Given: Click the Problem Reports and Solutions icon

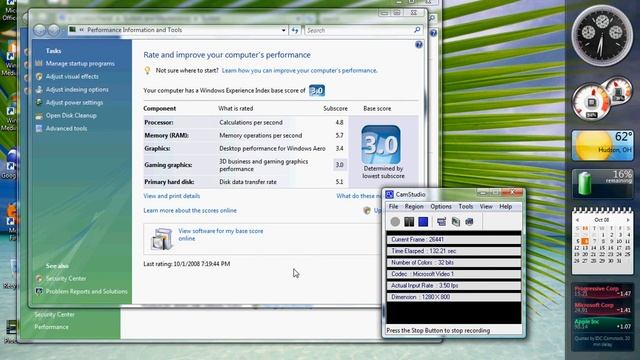Looking at the screenshot, I should (x=39, y=291).
